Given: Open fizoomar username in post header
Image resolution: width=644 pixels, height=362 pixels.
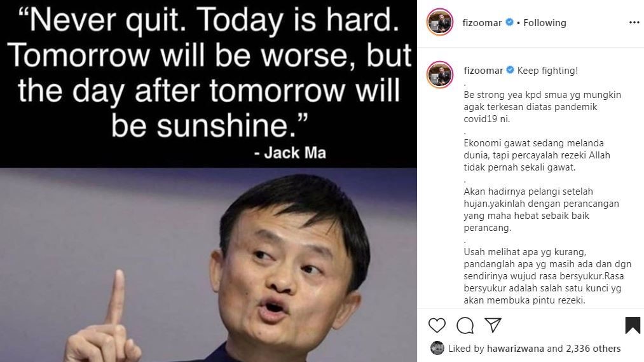Looking at the screenshot, I should coord(482,23).
